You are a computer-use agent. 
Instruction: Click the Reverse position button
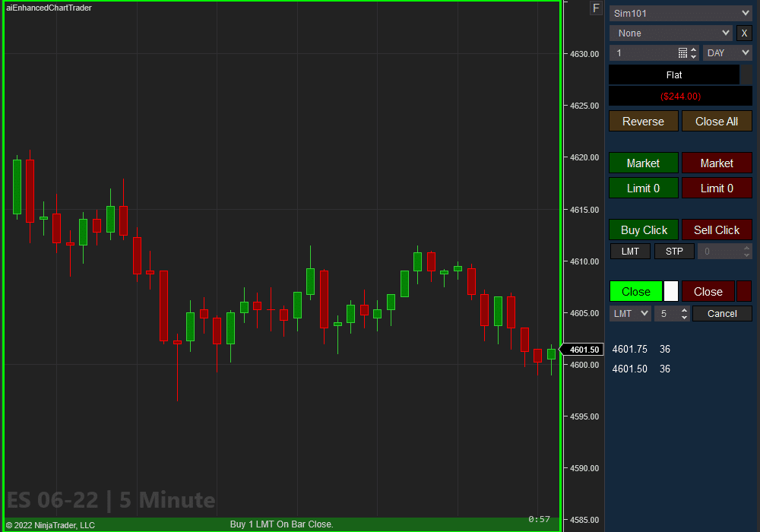[x=643, y=121]
